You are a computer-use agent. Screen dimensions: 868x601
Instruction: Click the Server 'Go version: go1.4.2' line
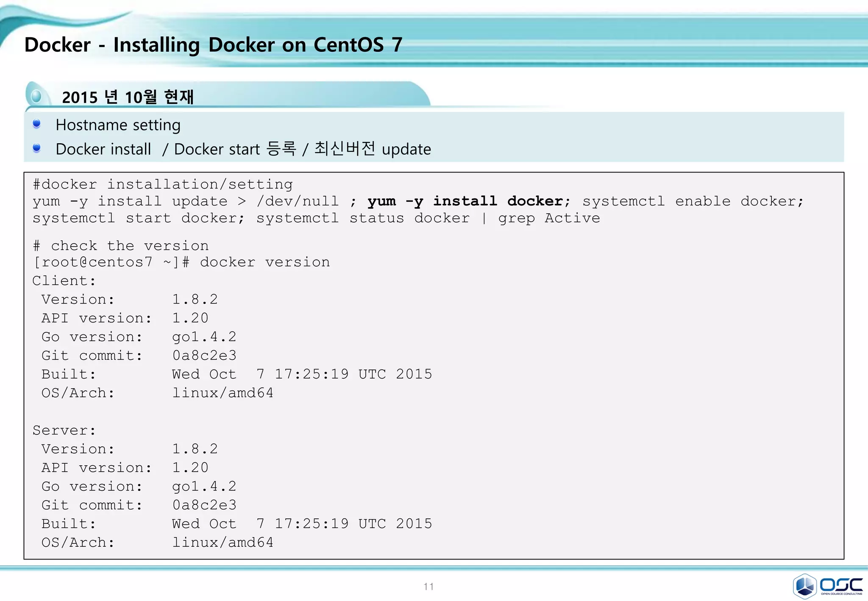click(139, 486)
